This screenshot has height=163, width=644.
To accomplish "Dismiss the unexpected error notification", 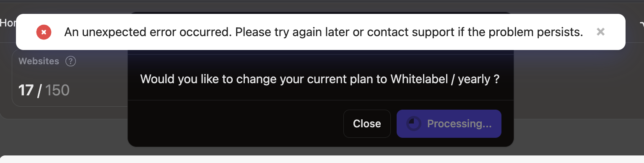I will click(x=600, y=32).
